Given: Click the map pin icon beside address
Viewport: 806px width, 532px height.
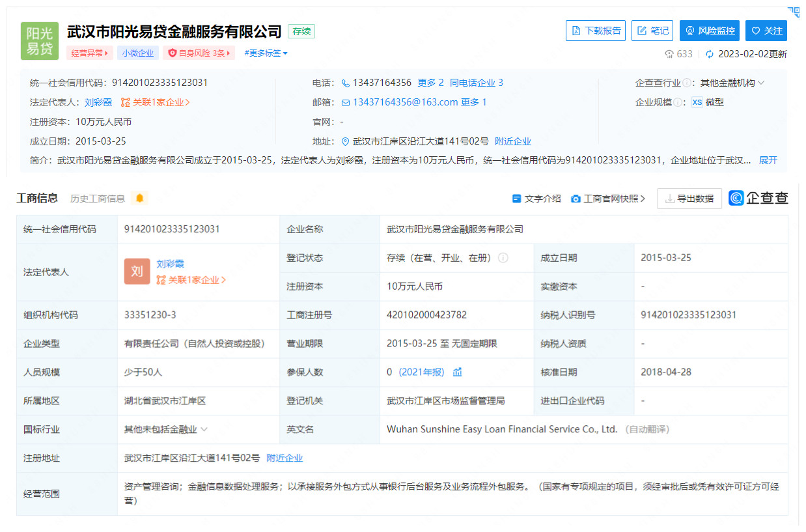Looking at the screenshot, I should pyautogui.click(x=346, y=141).
